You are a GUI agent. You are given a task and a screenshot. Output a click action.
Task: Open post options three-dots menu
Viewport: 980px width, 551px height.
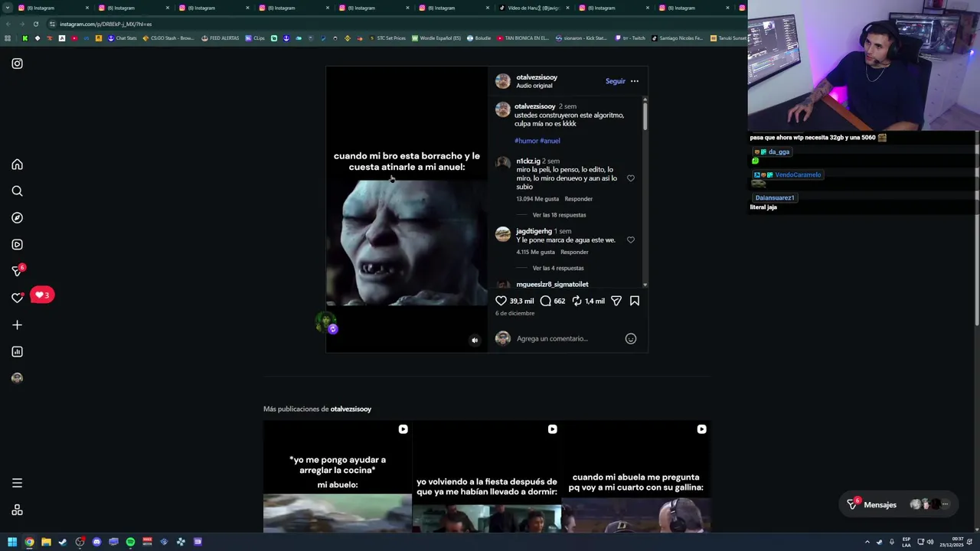[x=634, y=81]
